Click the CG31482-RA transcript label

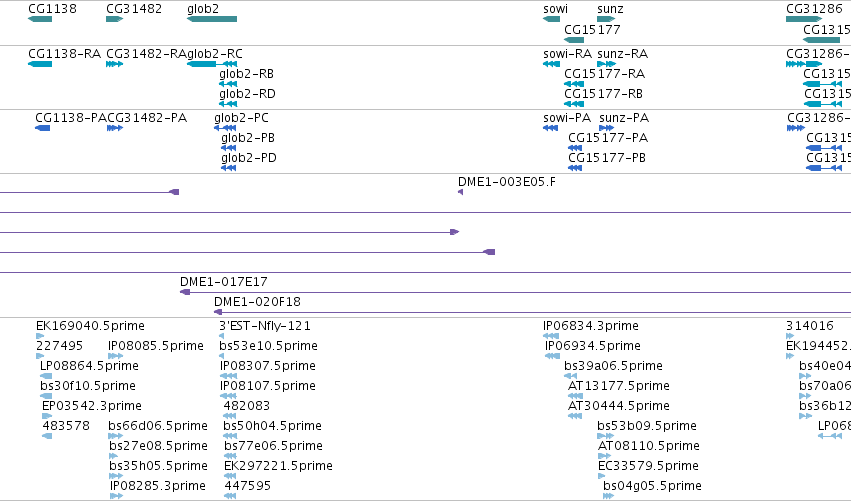click(147, 54)
